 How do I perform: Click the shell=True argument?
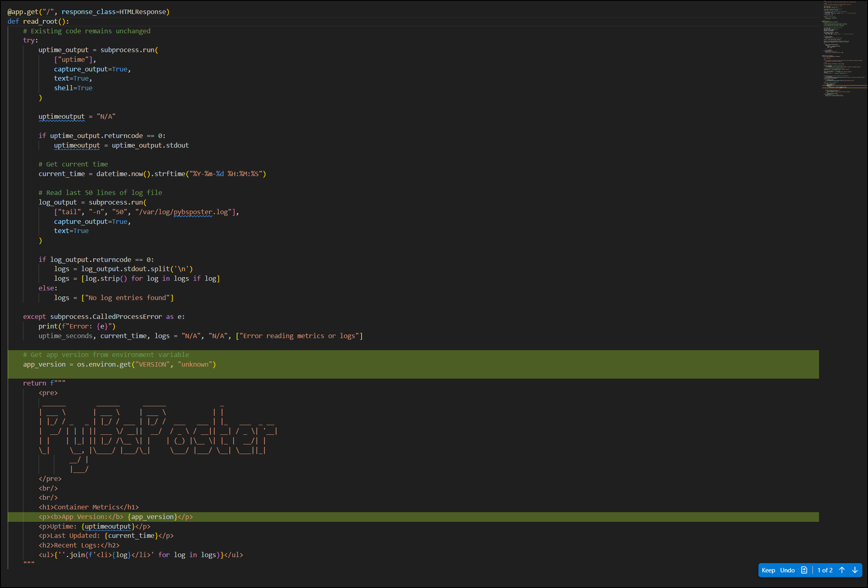[73, 88]
